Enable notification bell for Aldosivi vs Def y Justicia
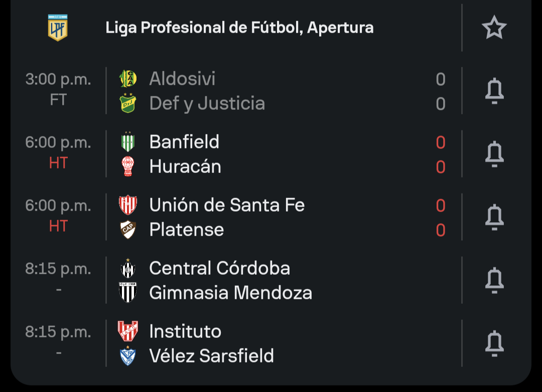This screenshot has height=392, width=542. [x=494, y=91]
